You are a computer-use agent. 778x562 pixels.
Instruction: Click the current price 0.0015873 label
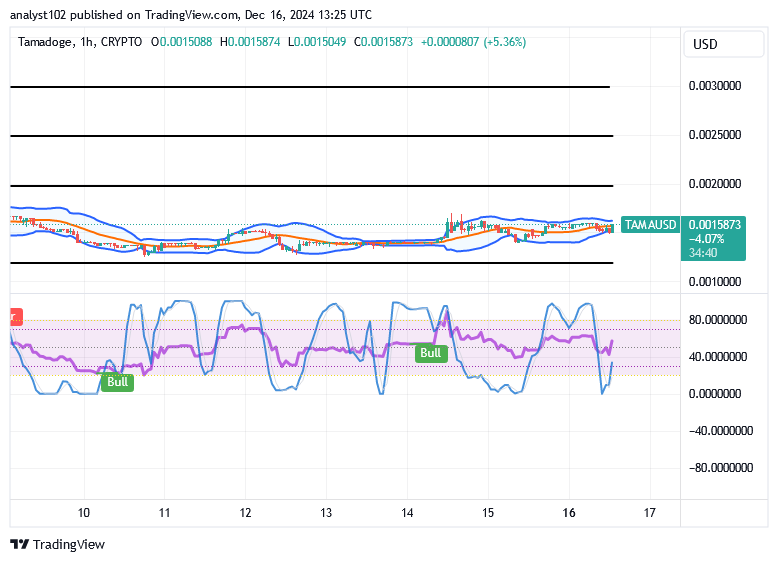coord(715,225)
